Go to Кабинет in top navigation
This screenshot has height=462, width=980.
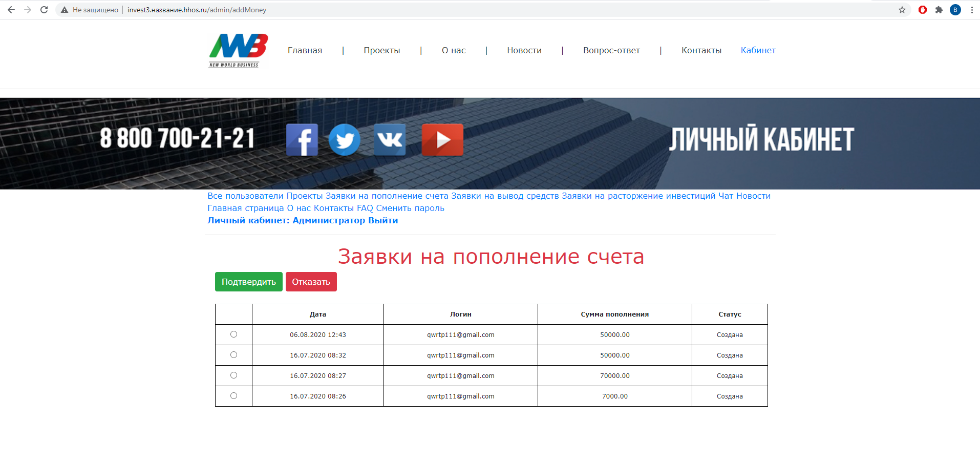758,50
